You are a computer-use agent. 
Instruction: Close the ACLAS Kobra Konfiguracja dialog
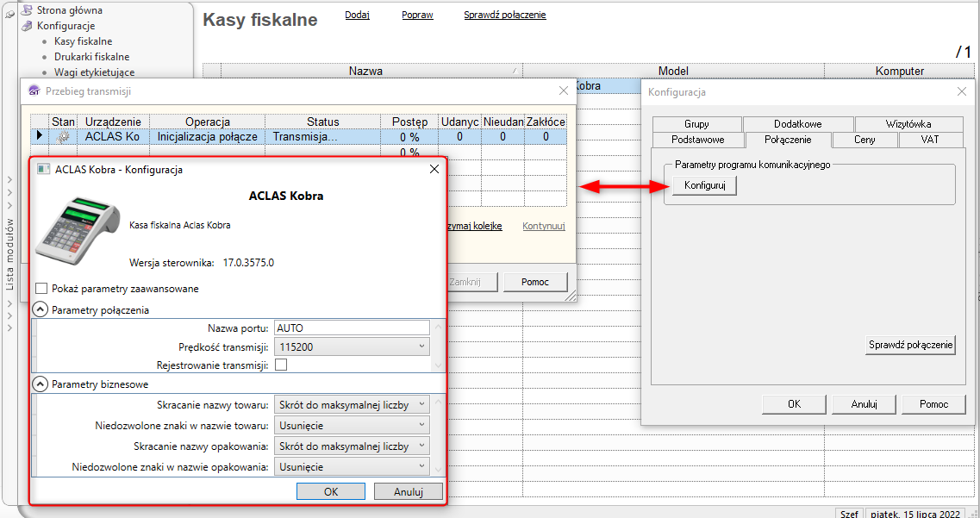click(434, 169)
